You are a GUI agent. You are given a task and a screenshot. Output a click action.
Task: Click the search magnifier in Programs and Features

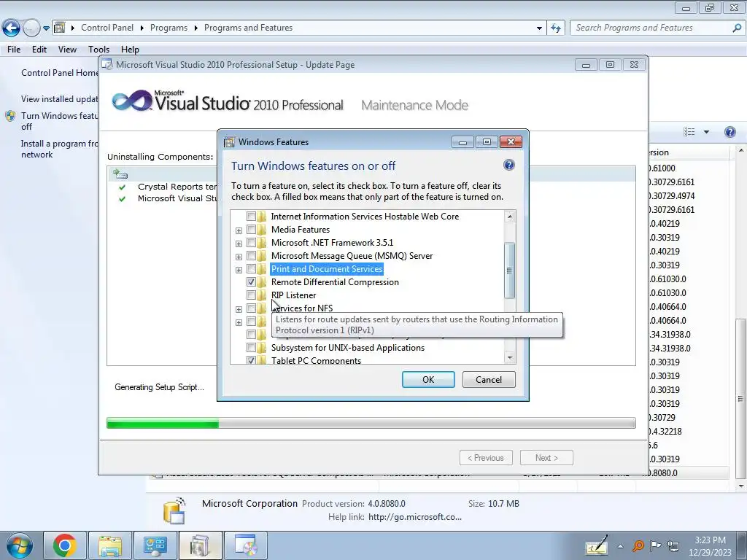click(737, 28)
